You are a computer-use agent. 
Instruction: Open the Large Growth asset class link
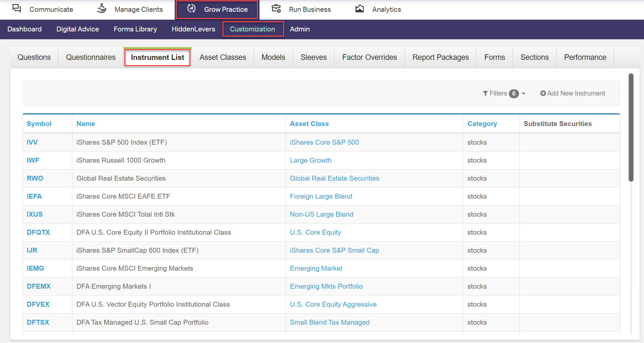tap(311, 160)
